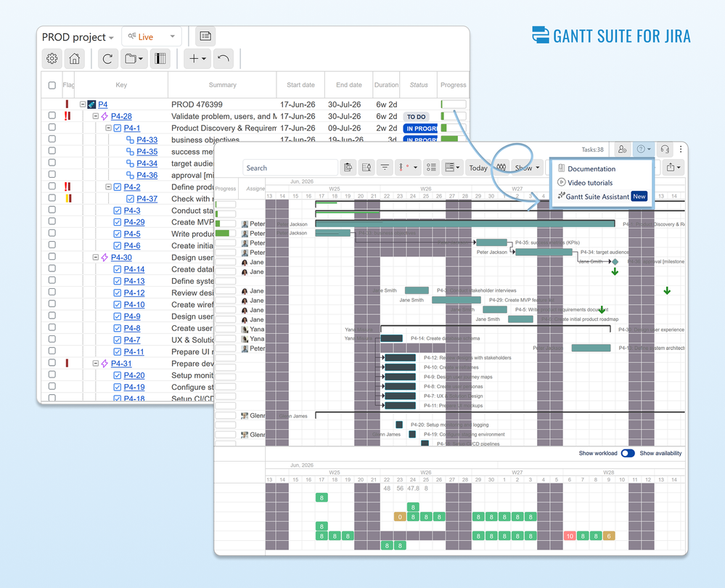Open the Live mode dropdown

[x=152, y=36]
